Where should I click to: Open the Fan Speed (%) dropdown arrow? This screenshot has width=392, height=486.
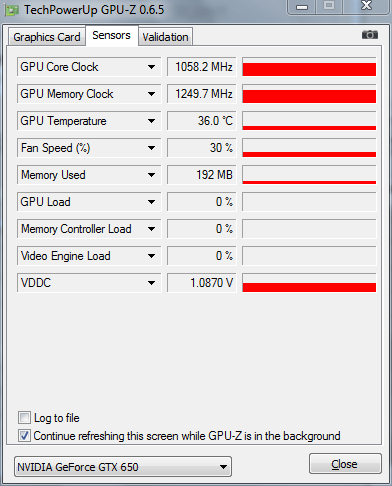point(151,148)
